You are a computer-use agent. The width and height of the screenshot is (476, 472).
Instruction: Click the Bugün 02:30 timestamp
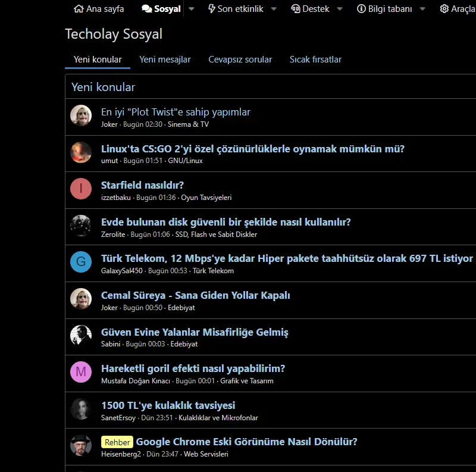click(x=143, y=124)
